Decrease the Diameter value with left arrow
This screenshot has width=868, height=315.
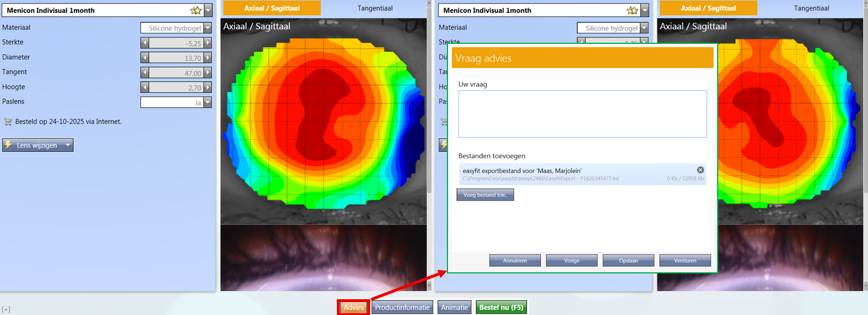(144, 58)
